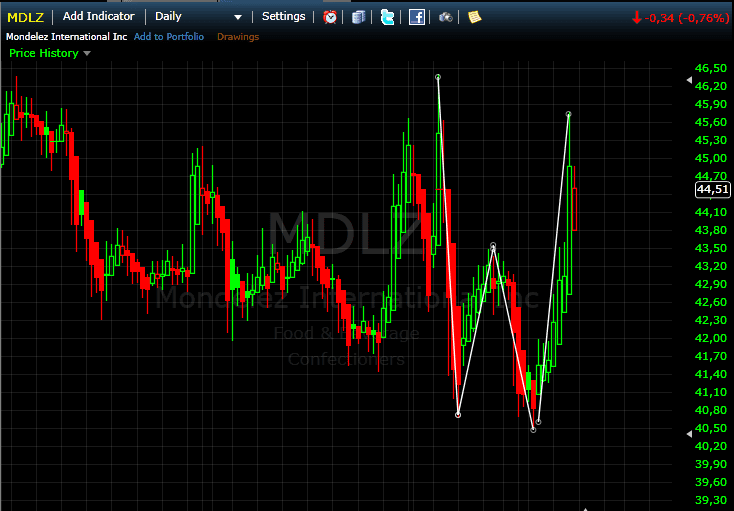This screenshot has height=511, width=734.
Task: Click the Price History label
Action: pos(44,53)
